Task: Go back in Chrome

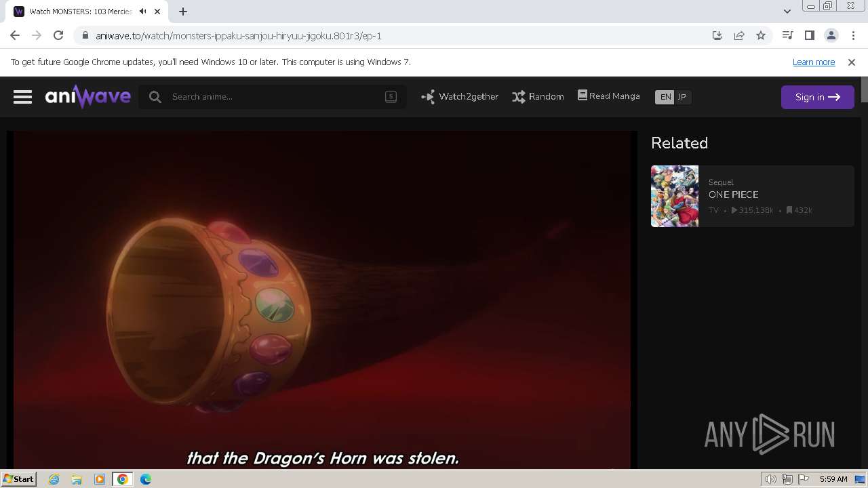Action: (15, 36)
